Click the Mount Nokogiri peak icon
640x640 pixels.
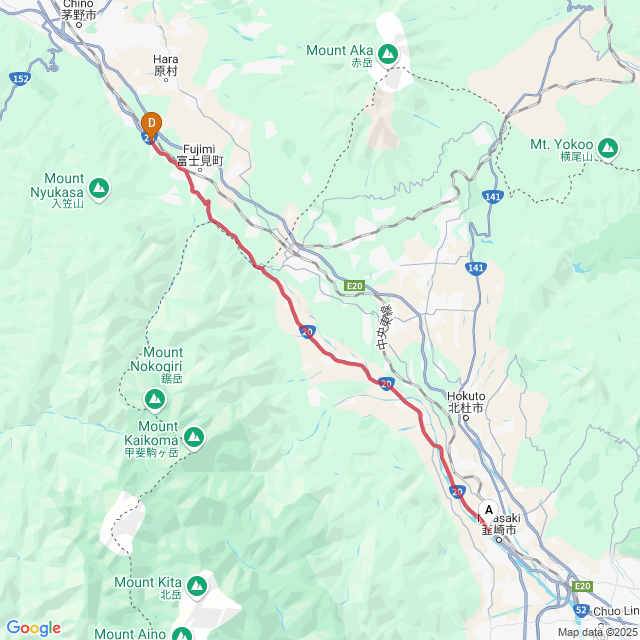(x=155, y=399)
